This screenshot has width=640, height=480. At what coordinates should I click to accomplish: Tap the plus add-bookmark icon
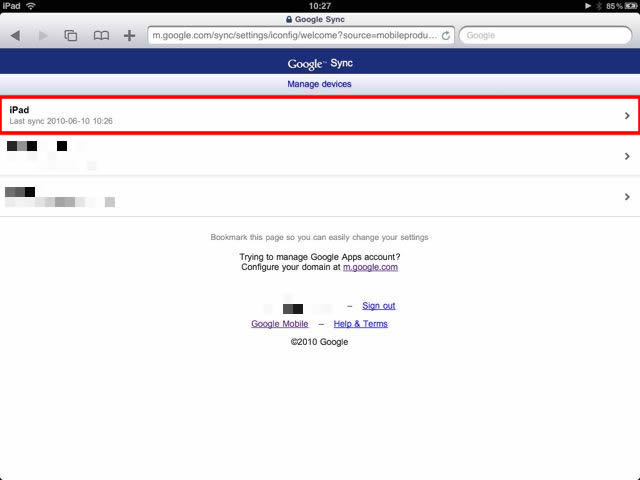pos(129,36)
